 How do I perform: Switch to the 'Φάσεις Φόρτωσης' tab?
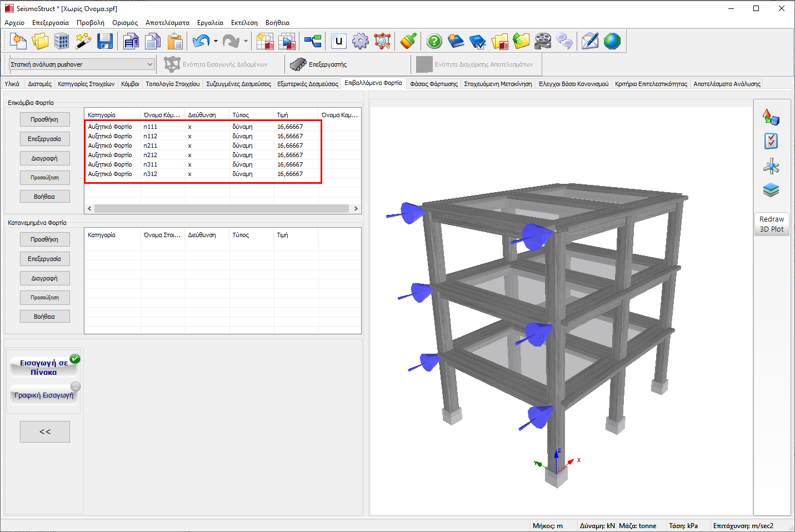click(433, 84)
